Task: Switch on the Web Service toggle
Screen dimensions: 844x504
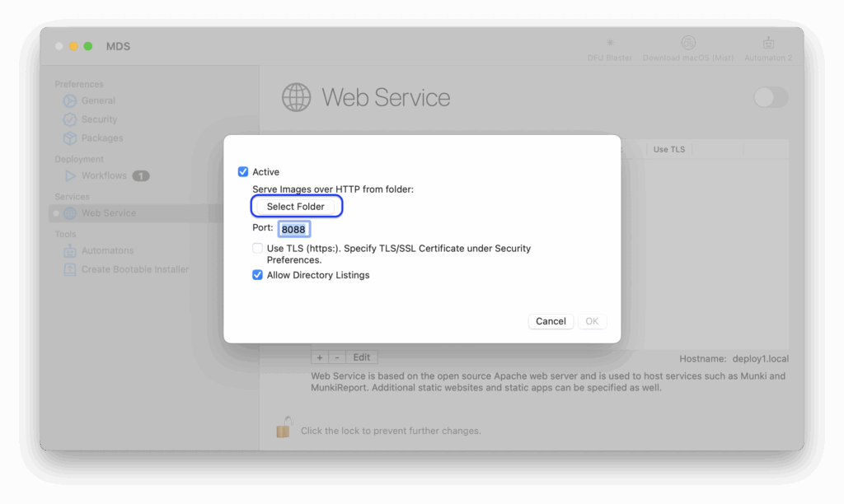Action: pyautogui.click(x=771, y=97)
